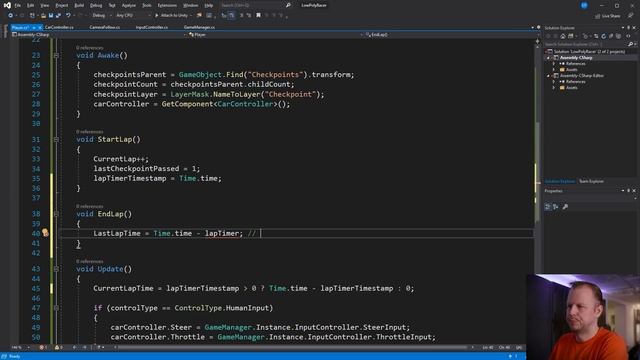
Task: Open the Assembly-CSharp project dropdown
Action: (98, 35)
